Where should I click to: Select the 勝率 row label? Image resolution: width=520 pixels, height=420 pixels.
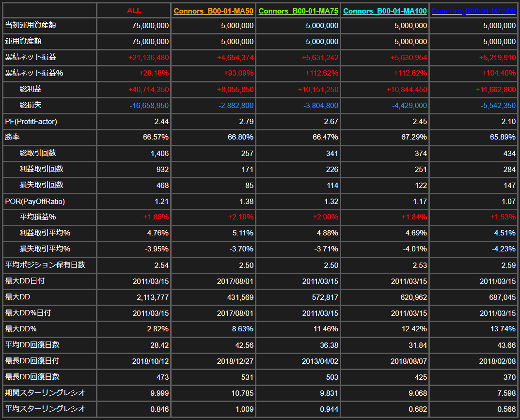pyautogui.click(x=12, y=137)
